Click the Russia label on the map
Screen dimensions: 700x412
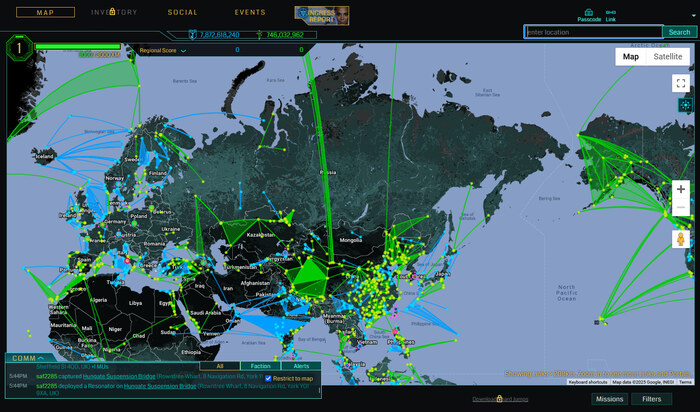coord(328,172)
